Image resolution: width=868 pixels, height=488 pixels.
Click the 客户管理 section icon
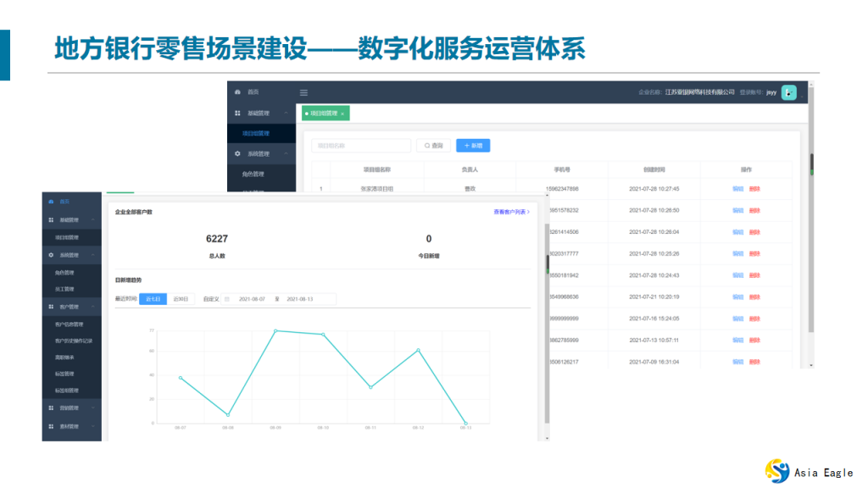(50, 305)
